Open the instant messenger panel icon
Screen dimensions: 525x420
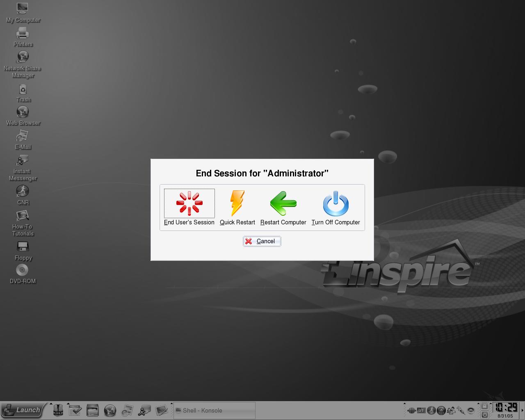click(x=144, y=410)
